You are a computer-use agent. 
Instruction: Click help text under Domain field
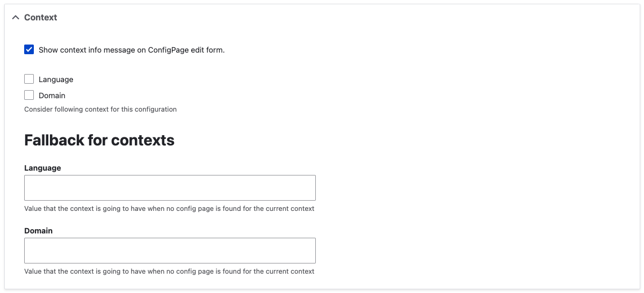pos(169,271)
